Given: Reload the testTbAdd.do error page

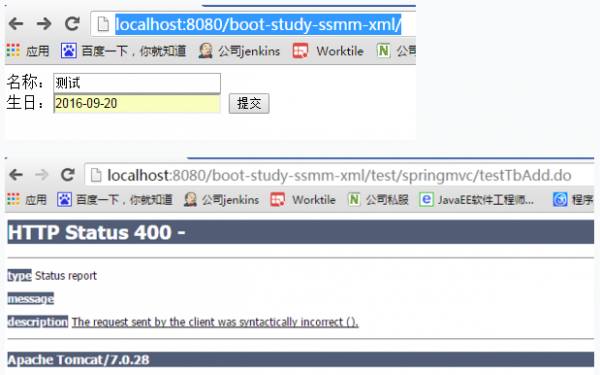Looking at the screenshot, I should [x=68, y=175].
